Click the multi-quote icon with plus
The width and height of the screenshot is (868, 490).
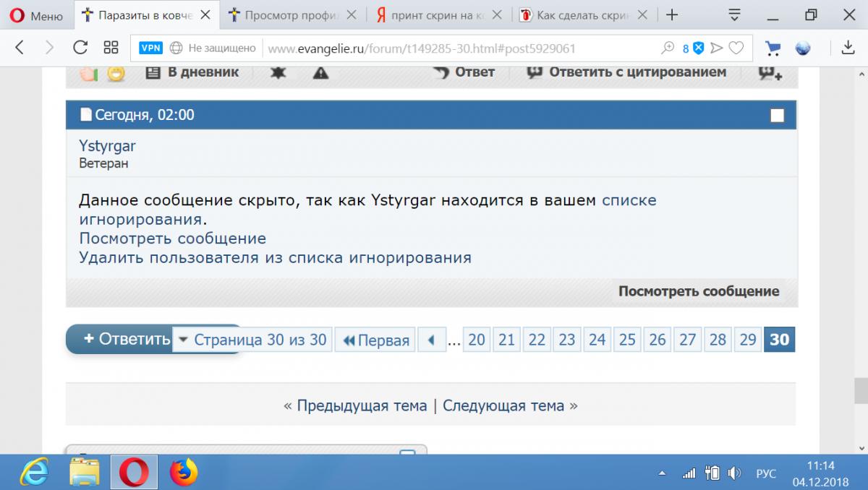770,72
